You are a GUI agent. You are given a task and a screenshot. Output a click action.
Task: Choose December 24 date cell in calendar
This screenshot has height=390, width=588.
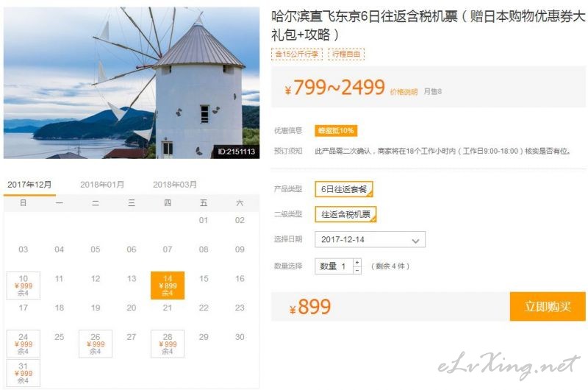click(24, 344)
